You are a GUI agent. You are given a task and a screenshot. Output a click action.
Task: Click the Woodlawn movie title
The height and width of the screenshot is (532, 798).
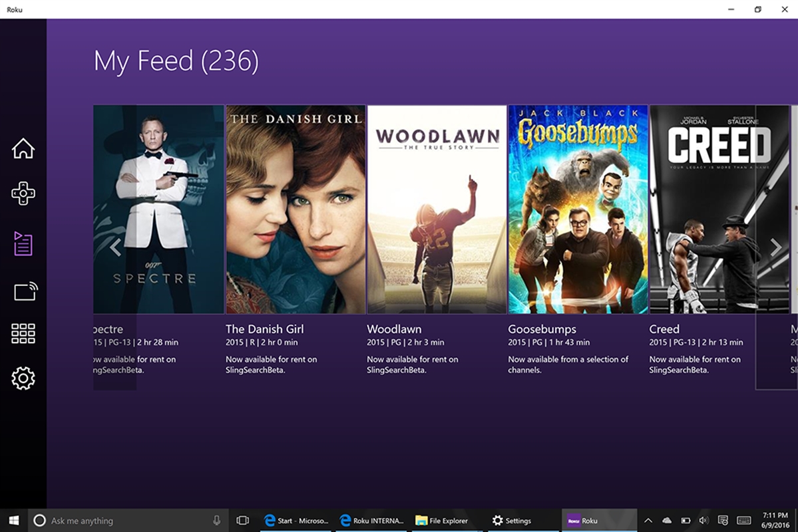click(x=394, y=329)
